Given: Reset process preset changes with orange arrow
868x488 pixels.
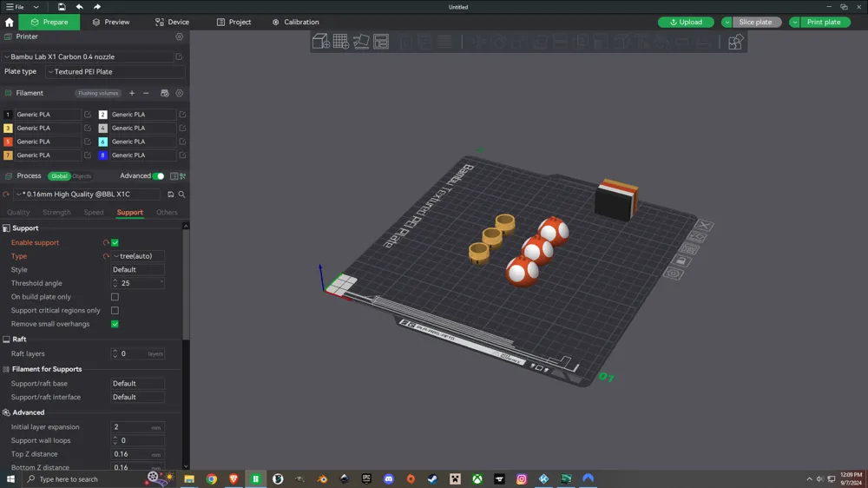Looking at the screenshot, I should [x=6, y=195].
